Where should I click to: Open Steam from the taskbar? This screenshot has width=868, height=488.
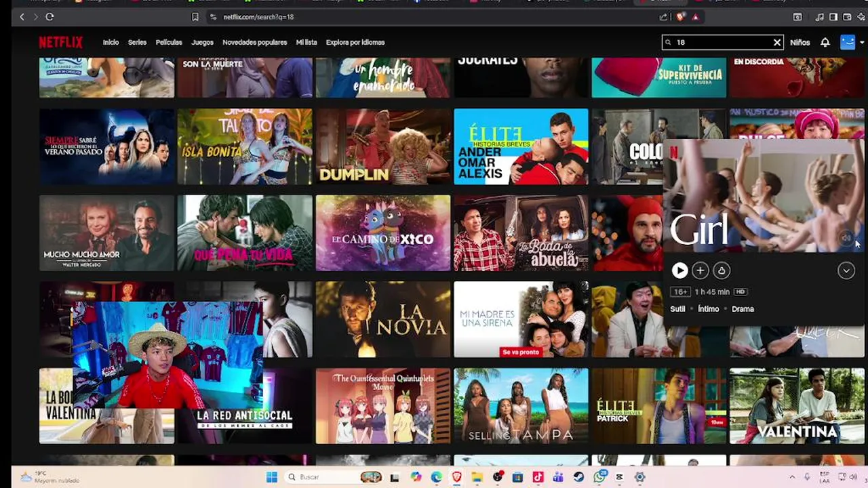[x=578, y=477]
